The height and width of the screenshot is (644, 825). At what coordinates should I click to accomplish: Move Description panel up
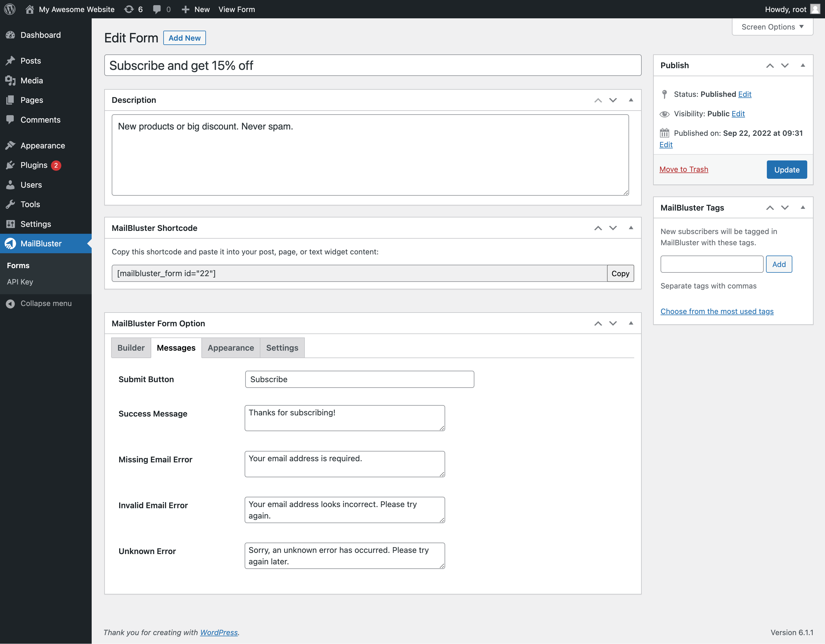[x=598, y=100]
